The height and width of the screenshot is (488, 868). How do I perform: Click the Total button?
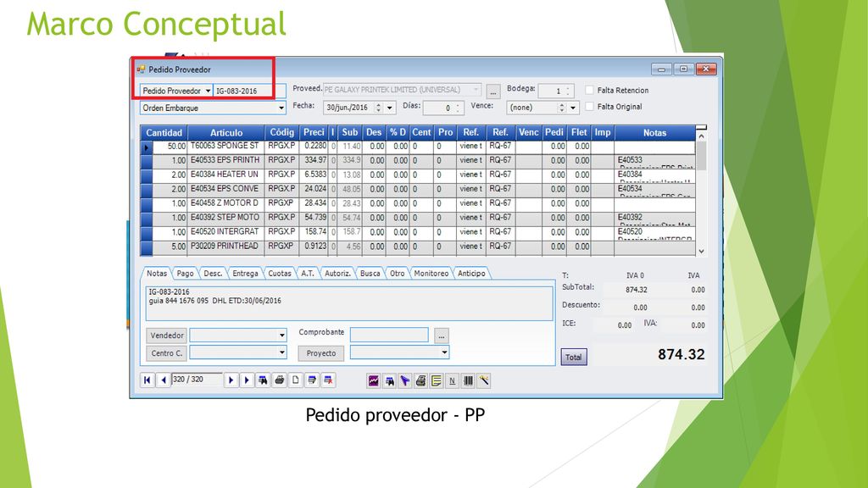[574, 357]
